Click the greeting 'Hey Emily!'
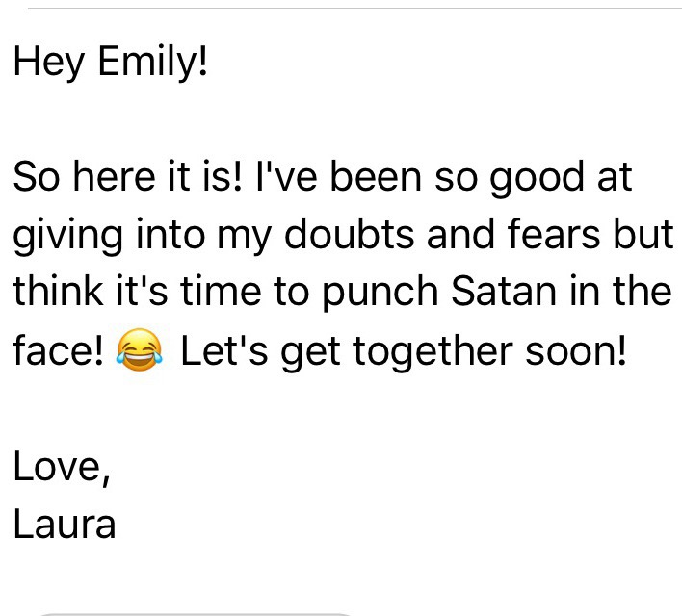682x616 pixels. pos(111,62)
